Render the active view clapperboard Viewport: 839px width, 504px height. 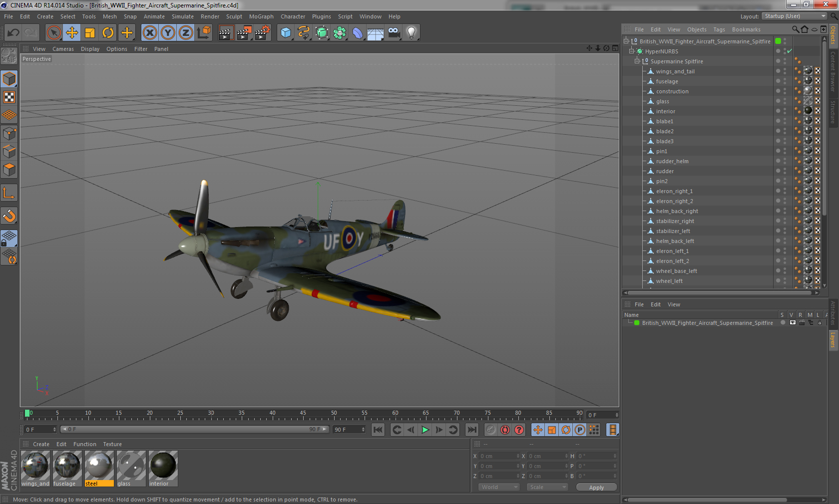coord(226,33)
